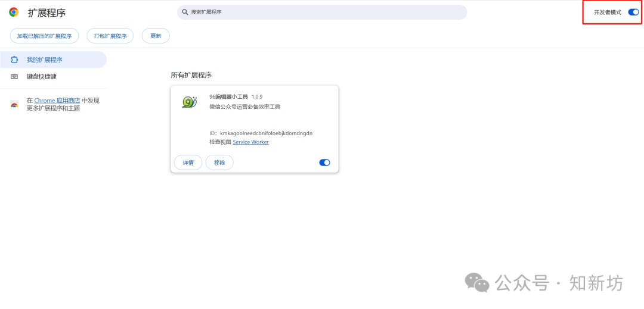Screen dimensions: 644x309
Task: Click the version number 1.0.9
Action: (257, 96)
